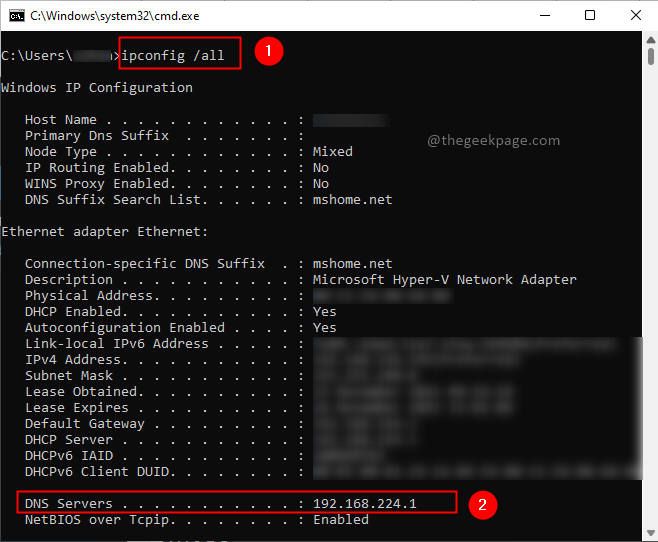Screen dimensions: 658x542
Task: Click the Autoconfiguration Enabled line
Action: [180, 328]
